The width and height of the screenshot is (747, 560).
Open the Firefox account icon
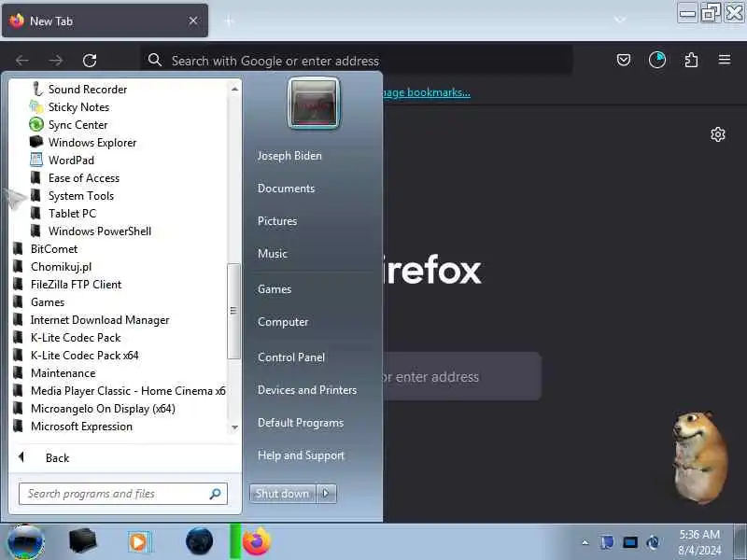tap(657, 60)
